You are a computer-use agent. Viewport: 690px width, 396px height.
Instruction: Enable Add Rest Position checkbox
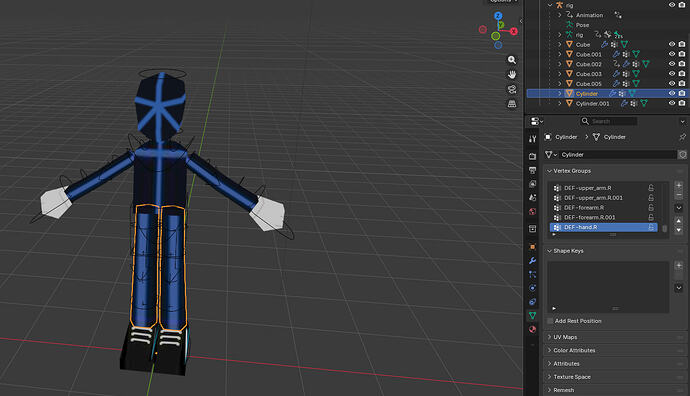(x=550, y=321)
